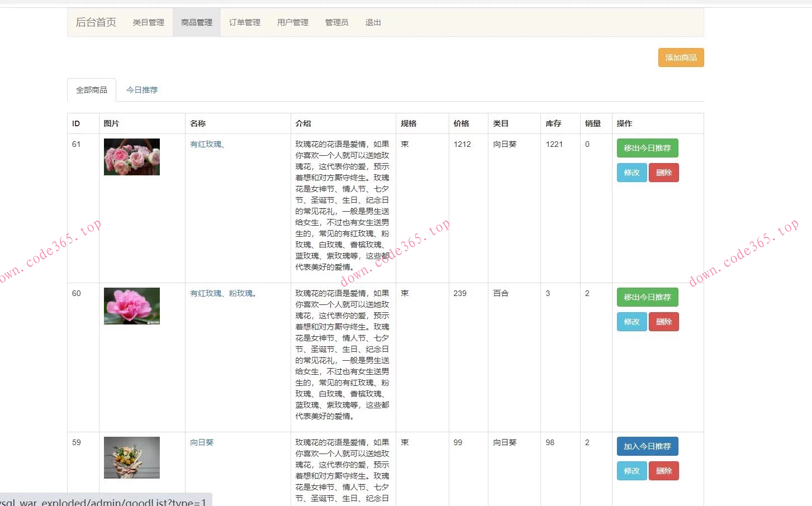Go to 订单管理 in navigation
This screenshot has height=506, width=812.
[245, 22]
